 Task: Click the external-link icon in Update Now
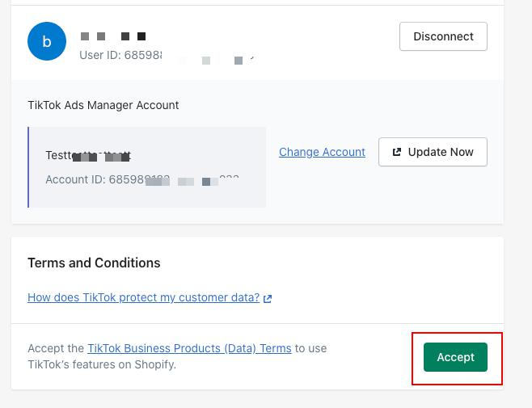point(397,152)
